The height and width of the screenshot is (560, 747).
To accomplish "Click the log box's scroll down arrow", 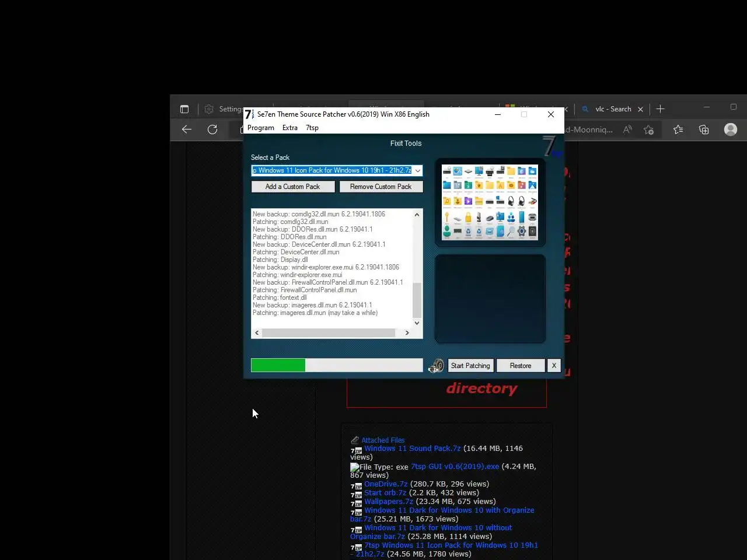I will tap(417, 323).
